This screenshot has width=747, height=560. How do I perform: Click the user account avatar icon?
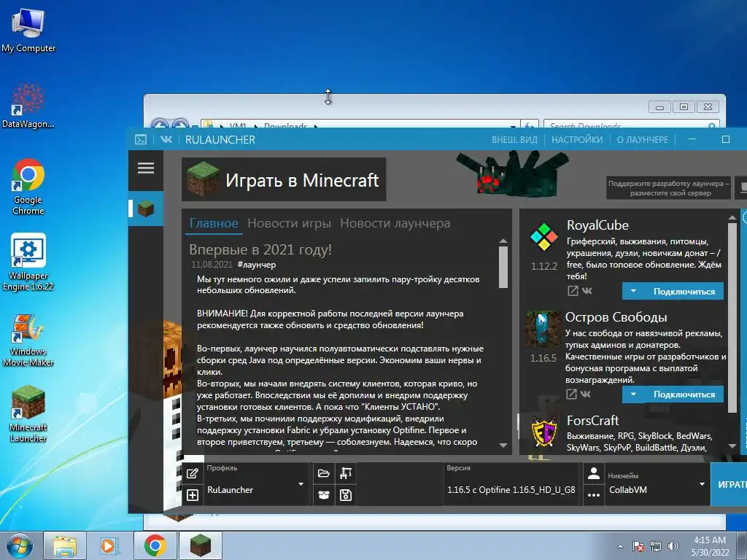coord(594,473)
